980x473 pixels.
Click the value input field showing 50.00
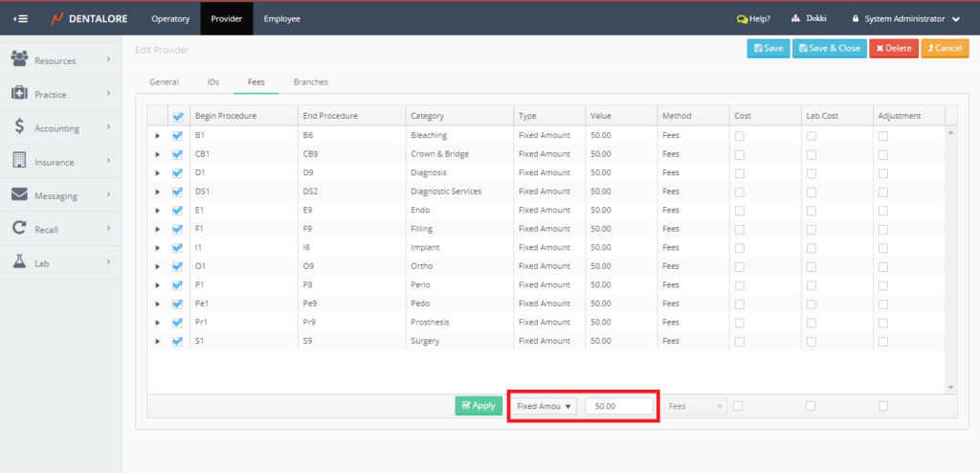(619, 406)
